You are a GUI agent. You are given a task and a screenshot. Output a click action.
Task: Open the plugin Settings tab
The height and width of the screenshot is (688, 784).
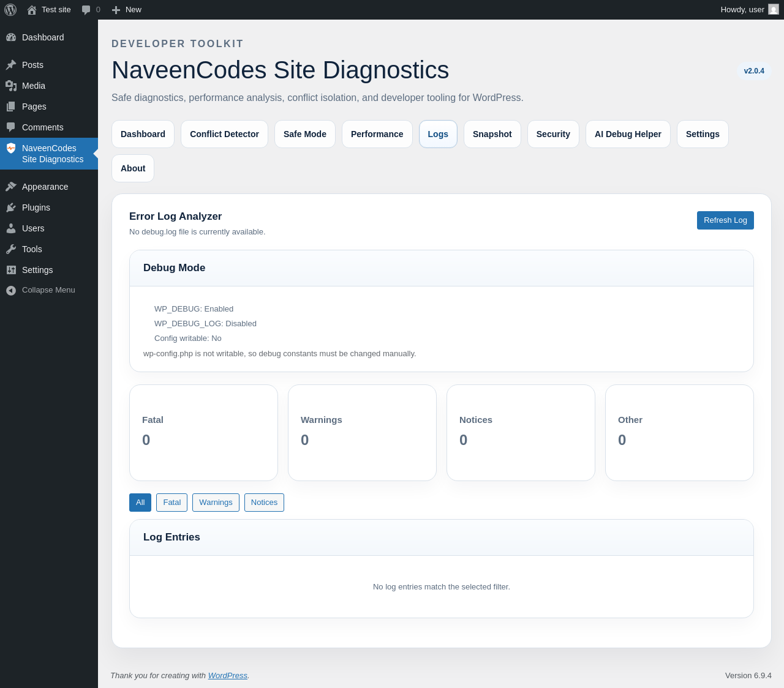coord(703,134)
